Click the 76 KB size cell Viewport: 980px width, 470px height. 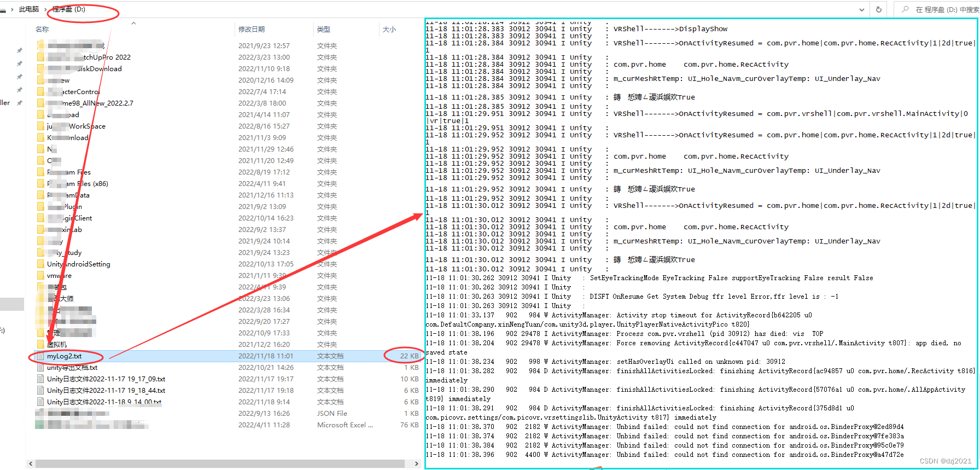pos(409,425)
